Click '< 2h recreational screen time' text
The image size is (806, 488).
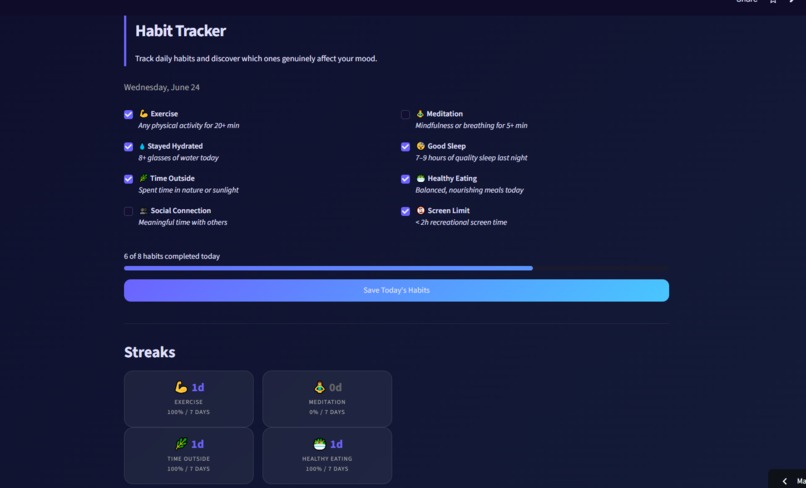[x=461, y=222]
